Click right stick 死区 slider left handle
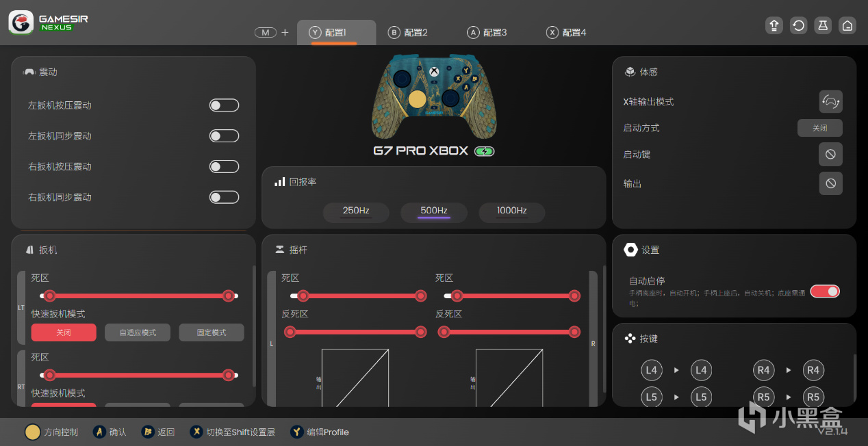This screenshot has height=446, width=868. (457, 296)
